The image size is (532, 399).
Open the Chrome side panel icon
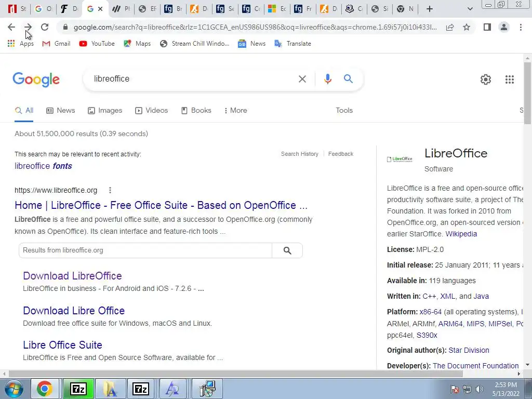(x=487, y=27)
